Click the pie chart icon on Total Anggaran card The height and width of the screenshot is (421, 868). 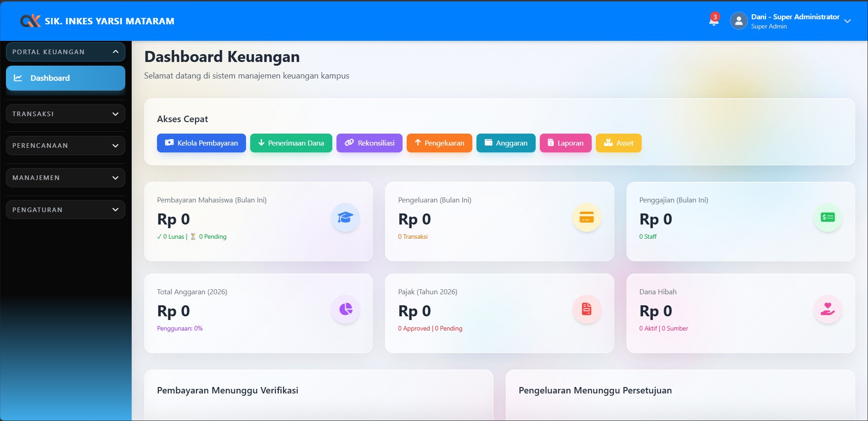click(345, 309)
